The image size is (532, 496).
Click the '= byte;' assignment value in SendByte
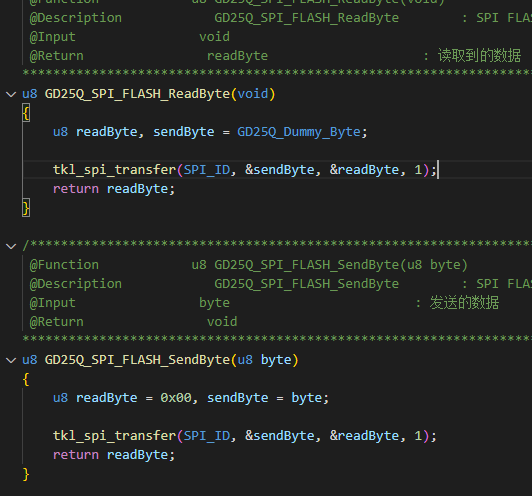303,398
